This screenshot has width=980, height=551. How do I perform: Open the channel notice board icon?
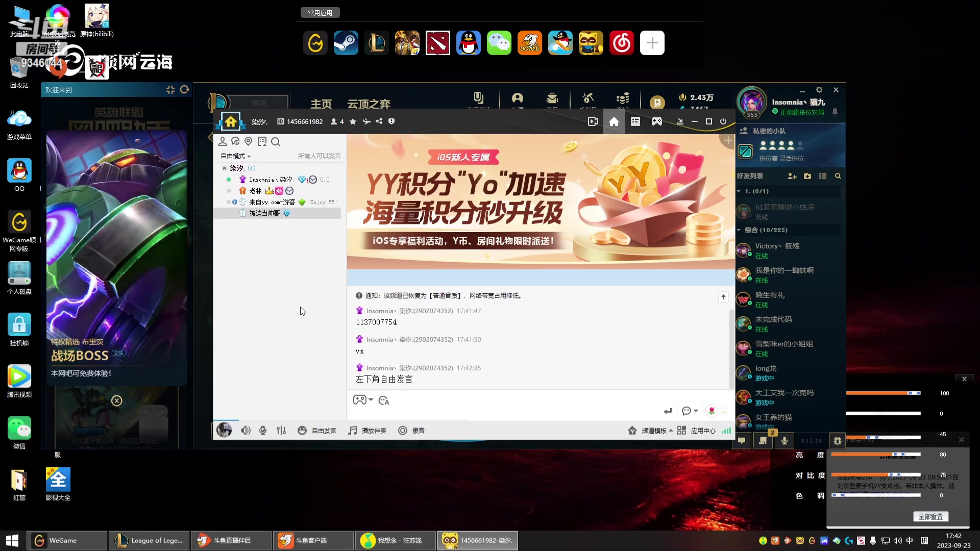pyautogui.click(x=262, y=141)
